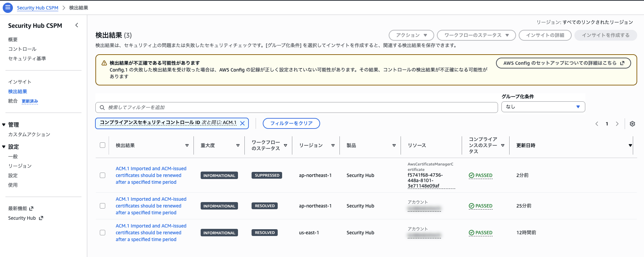Open the グループ化条件 なし dropdown

pos(543,107)
